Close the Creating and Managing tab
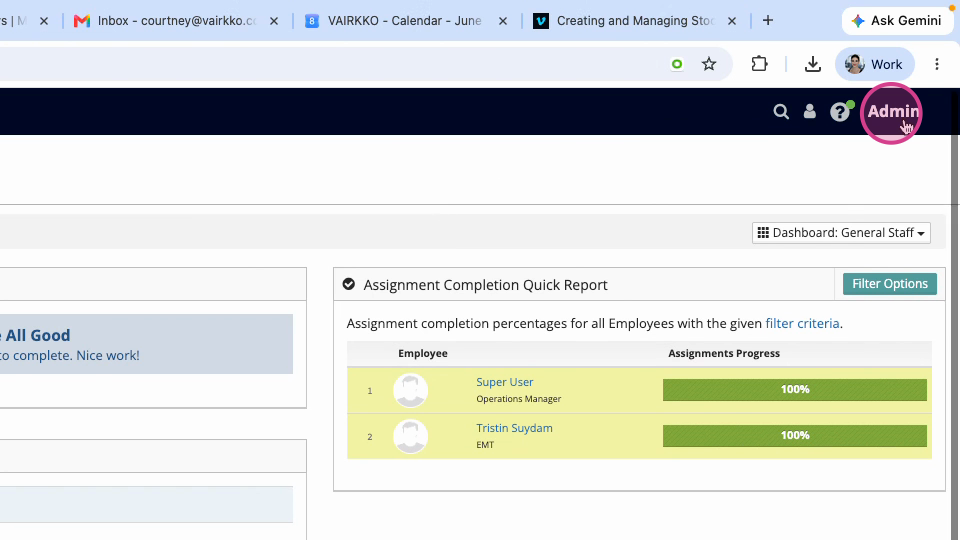960x540 pixels. [x=732, y=21]
